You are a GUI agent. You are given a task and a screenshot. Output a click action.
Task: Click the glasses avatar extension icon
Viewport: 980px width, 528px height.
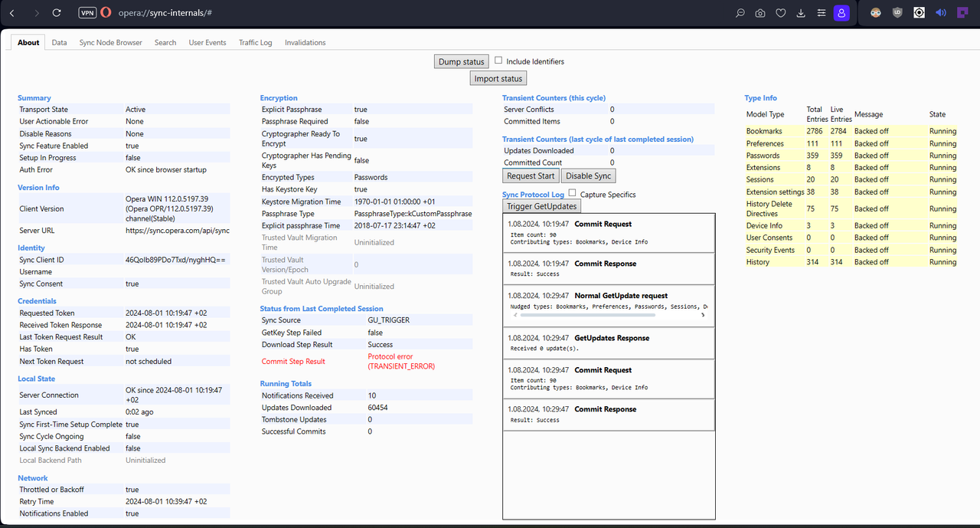876,13
